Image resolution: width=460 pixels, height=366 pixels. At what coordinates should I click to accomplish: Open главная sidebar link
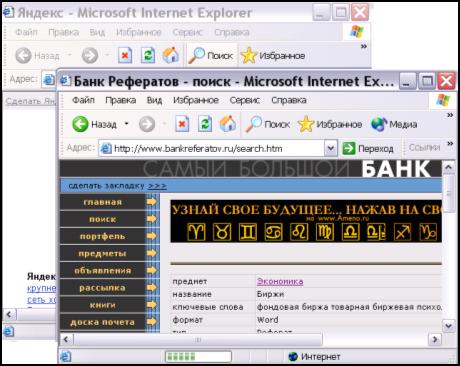coord(103,202)
